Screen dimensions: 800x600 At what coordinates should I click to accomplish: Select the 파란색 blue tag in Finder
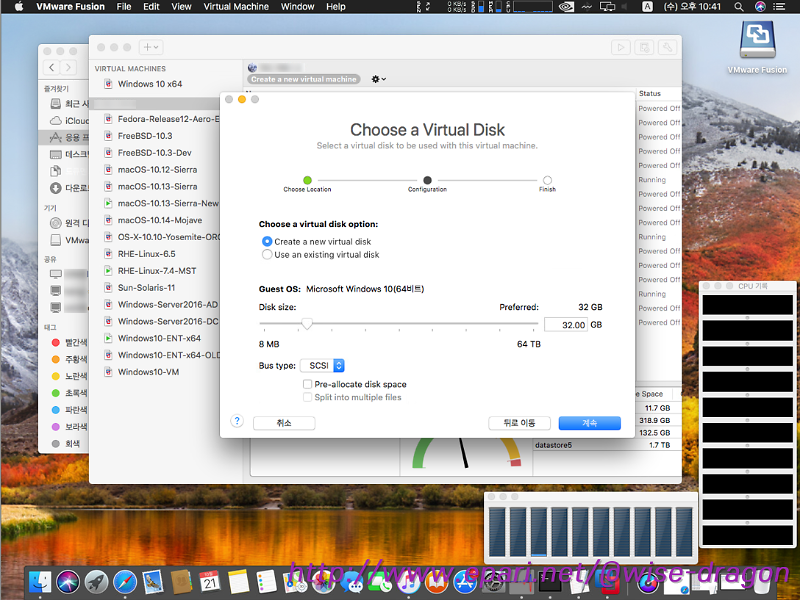(x=70, y=410)
